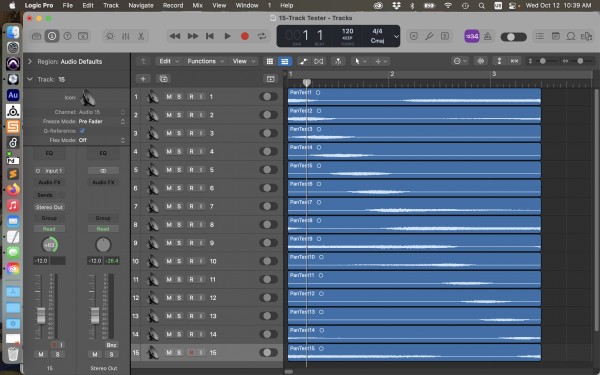Show Global Tracks icon
Screen dimensions: 600x375
271,79
